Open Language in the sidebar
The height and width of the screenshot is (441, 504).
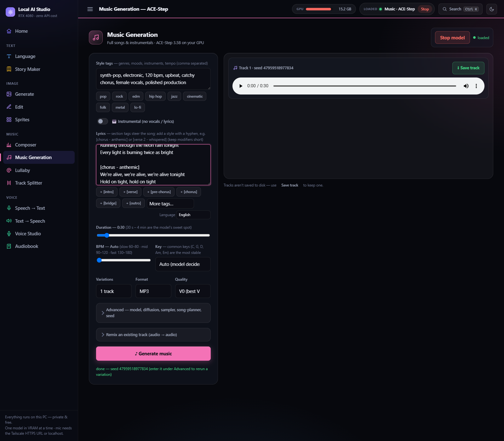pyautogui.click(x=39, y=56)
